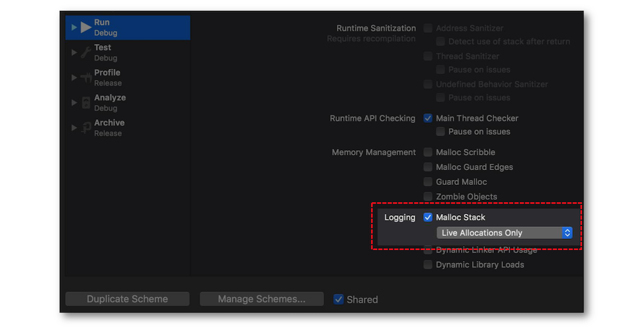
Task: Click the Memory Management label
Action: click(x=374, y=153)
